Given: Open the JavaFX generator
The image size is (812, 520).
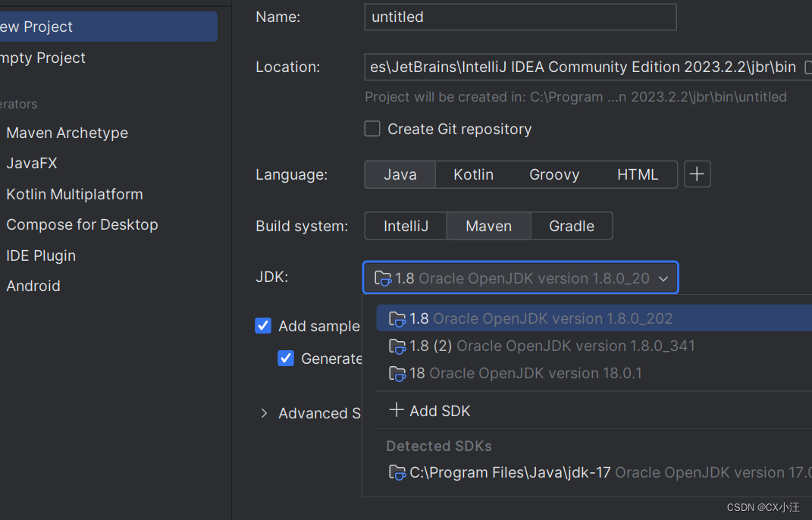Looking at the screenshot, I should coord(32,163).
